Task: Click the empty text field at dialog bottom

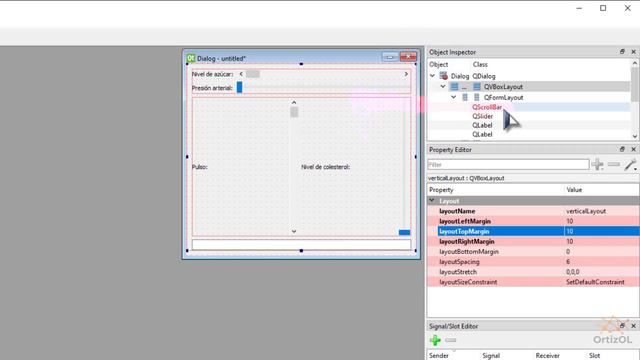Action: click(302, 244)
